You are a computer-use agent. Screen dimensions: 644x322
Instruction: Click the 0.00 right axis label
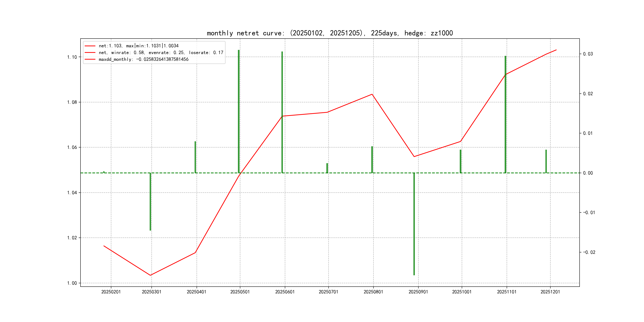pos(588,173)
